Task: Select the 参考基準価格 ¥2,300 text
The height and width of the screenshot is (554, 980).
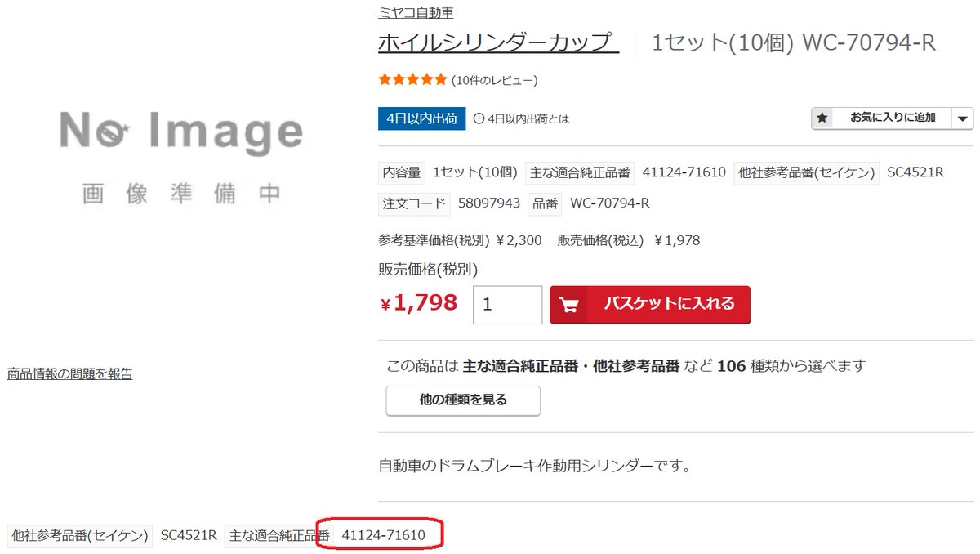Action: tap(460, 240)
